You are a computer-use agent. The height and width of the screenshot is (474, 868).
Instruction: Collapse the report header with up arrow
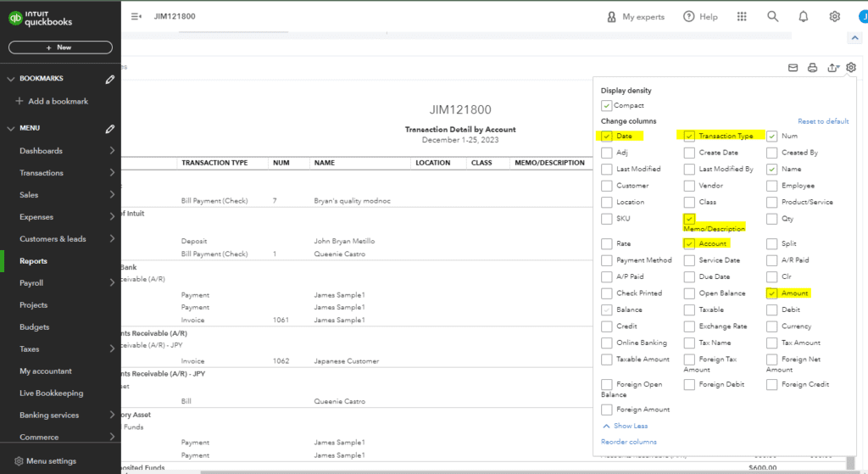point(854,38)
